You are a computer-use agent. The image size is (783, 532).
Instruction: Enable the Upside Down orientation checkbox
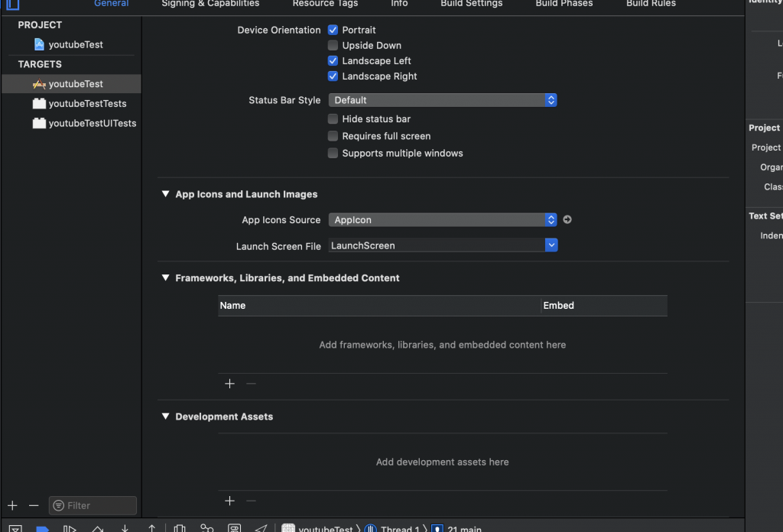333,45
